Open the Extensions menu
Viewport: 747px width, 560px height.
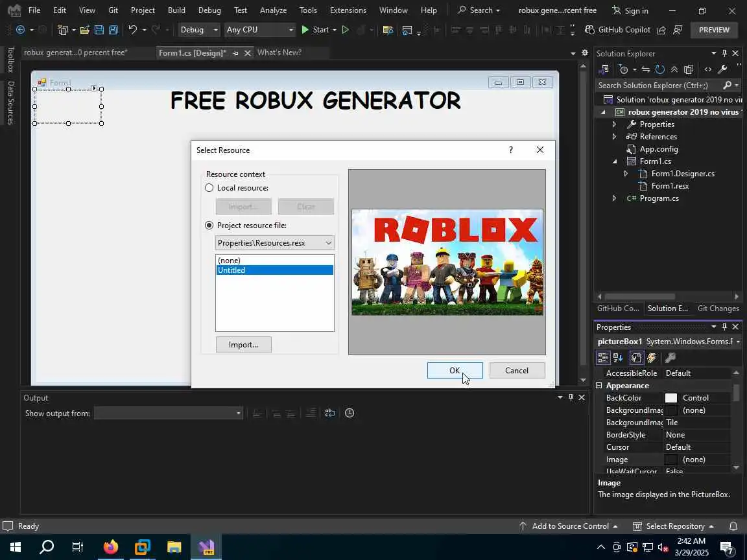(x=348, y=10)
